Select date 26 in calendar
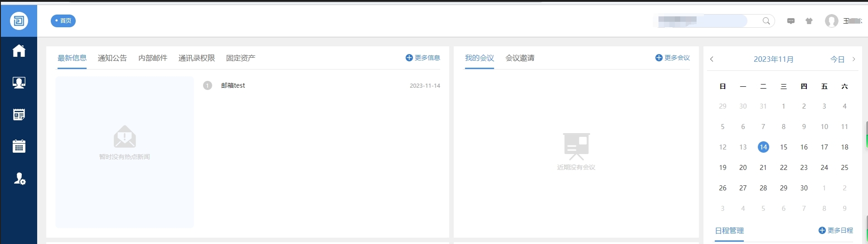The height and width of the screenshot is (244, 868). 723,188
